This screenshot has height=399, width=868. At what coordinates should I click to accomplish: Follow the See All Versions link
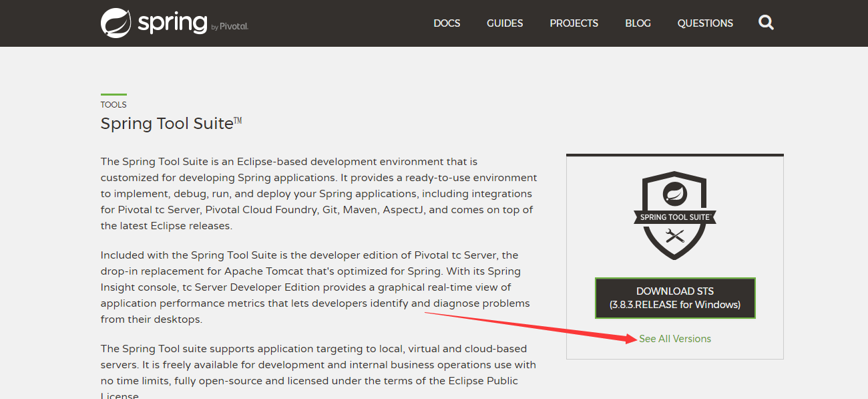point(675,339)
